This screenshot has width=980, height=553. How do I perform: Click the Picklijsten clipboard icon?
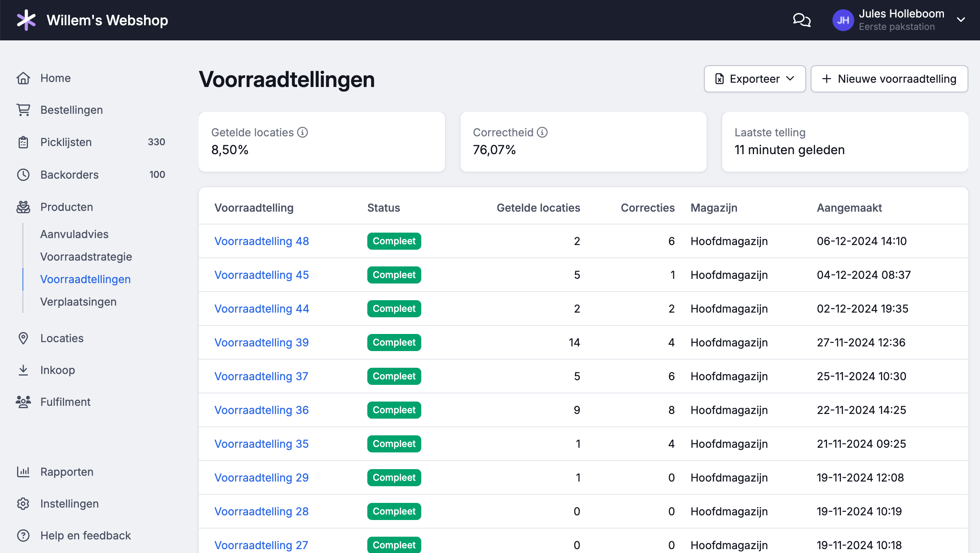coord(23,142)
